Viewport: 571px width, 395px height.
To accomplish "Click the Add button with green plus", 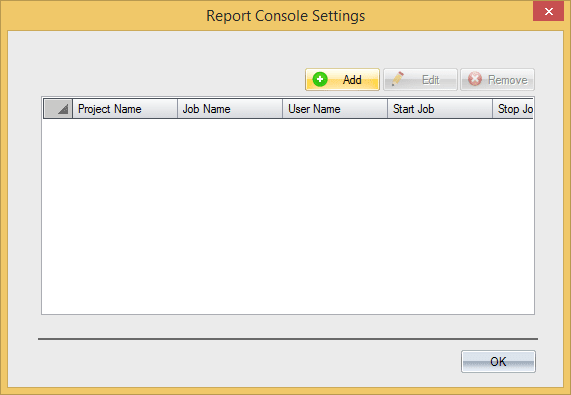I will [342, 79].
